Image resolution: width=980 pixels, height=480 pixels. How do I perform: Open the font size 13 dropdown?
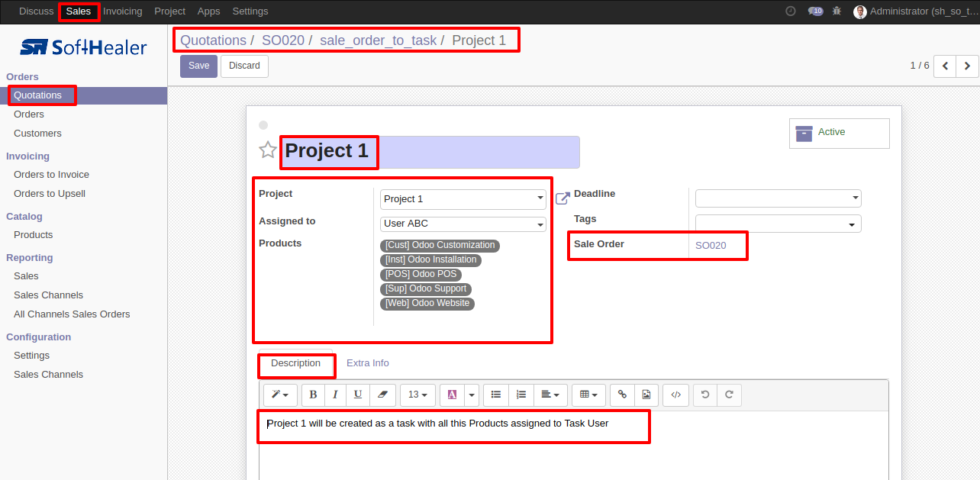tap(417, 395)
